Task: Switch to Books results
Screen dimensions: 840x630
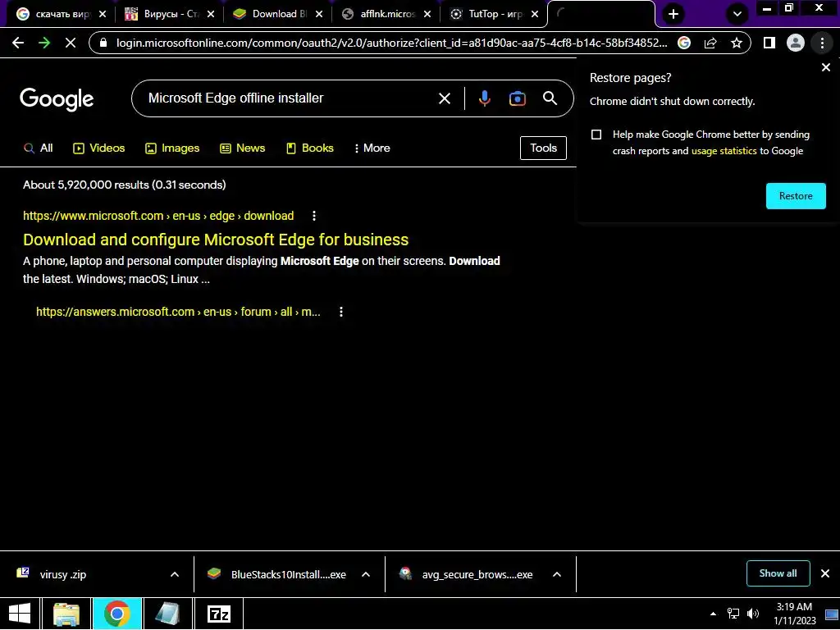Action: (309, 148)
